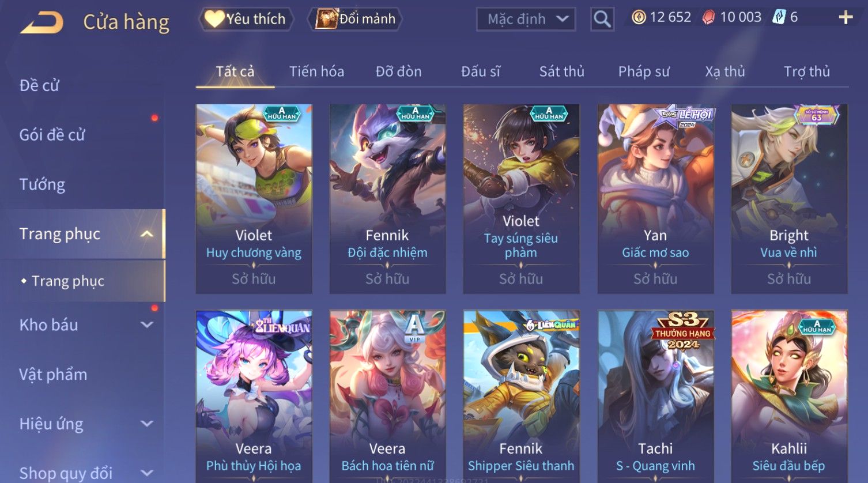
Task: Go to Tướng in sidebar
Action: [42, 184]
